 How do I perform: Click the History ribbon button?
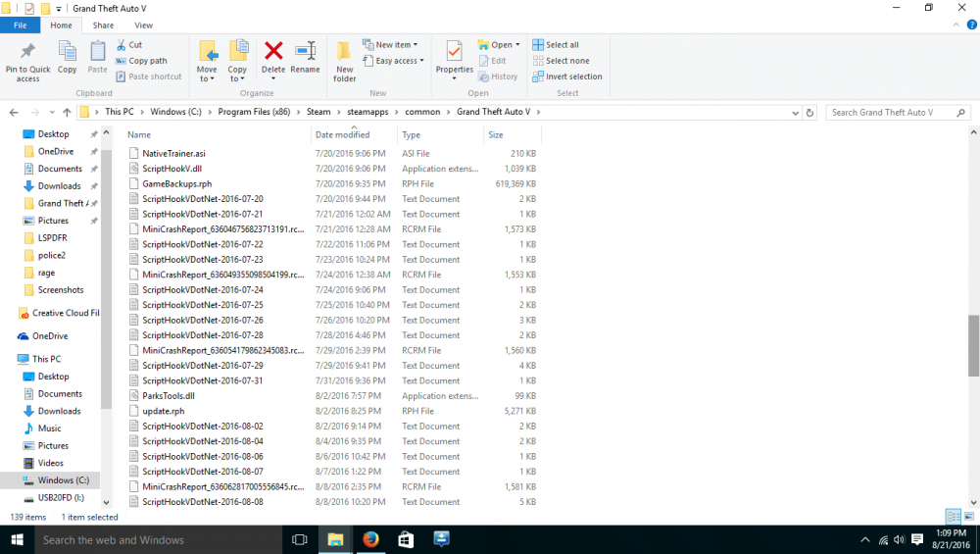[x=498, y=76]
